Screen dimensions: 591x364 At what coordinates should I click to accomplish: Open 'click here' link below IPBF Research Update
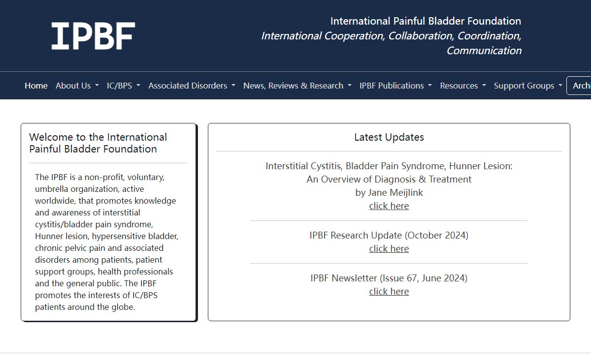click(x=389, y=249)
